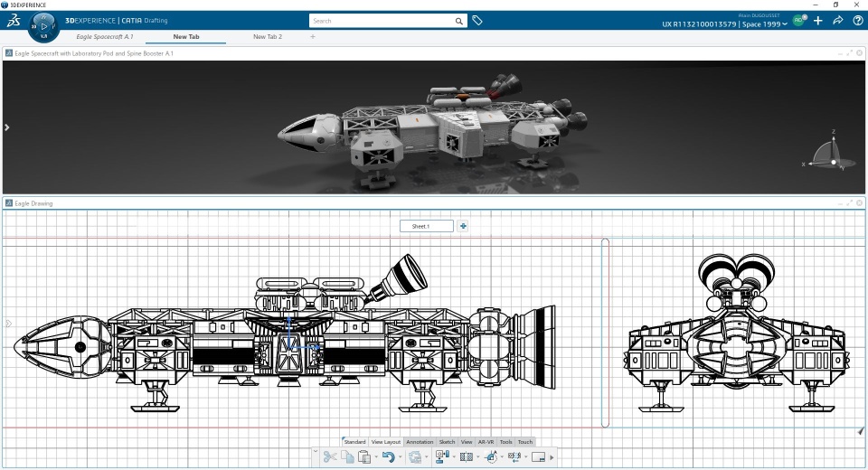Image resolution: width=868 pixels, height=470 pixels.
Task: Maximize the 3D Eagle Spacecraft panel
Action: (x=850, y=53)
